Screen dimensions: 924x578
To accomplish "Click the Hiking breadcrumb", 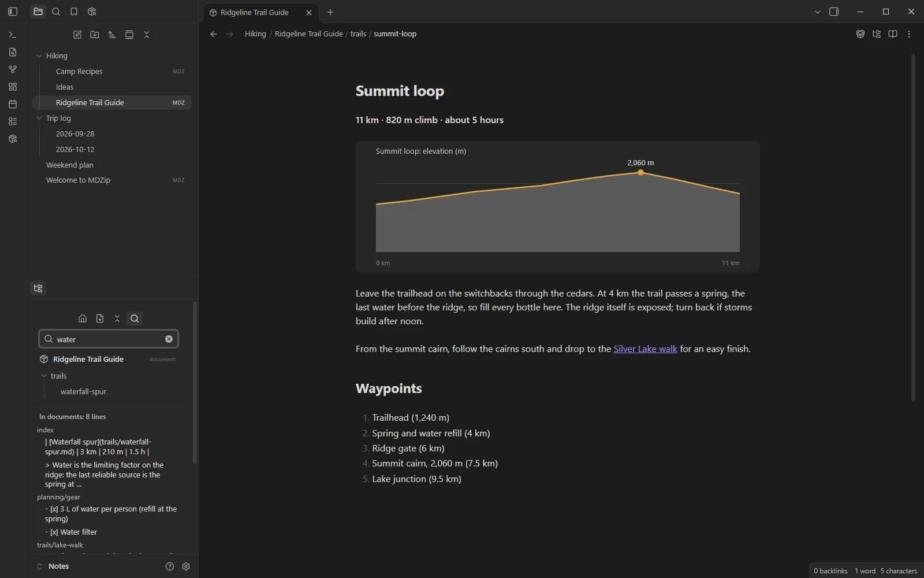I will click(x=255, y=34).
